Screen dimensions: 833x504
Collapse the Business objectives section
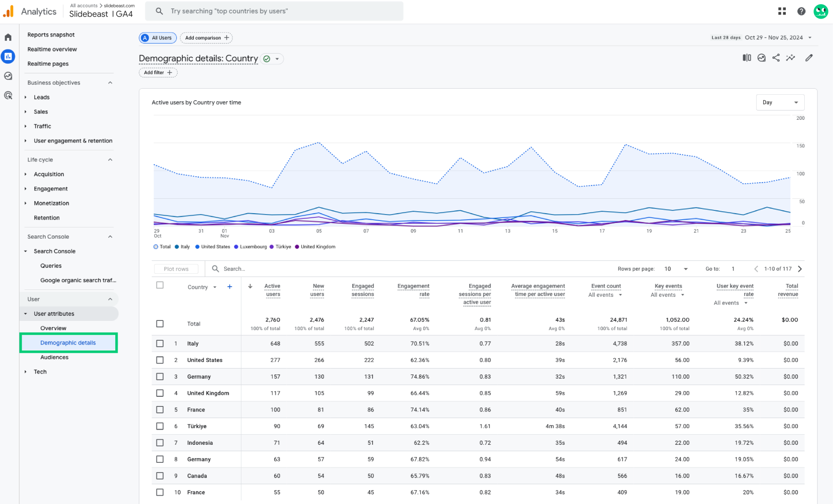pos(110,83)
